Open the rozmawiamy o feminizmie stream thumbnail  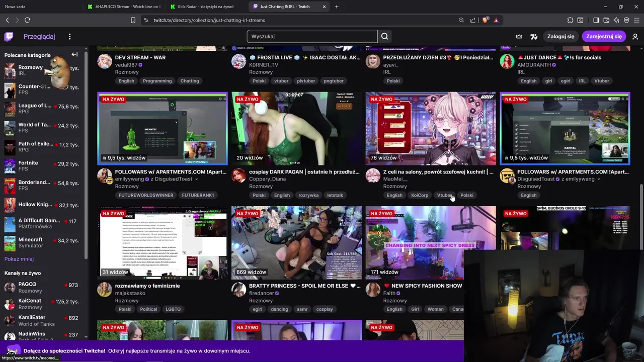(x=163, y=242)
